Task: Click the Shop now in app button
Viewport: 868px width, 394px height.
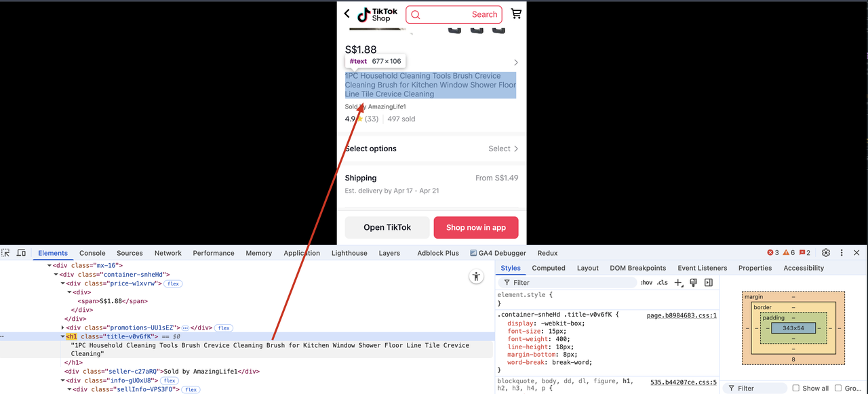Action: [476, 227]
